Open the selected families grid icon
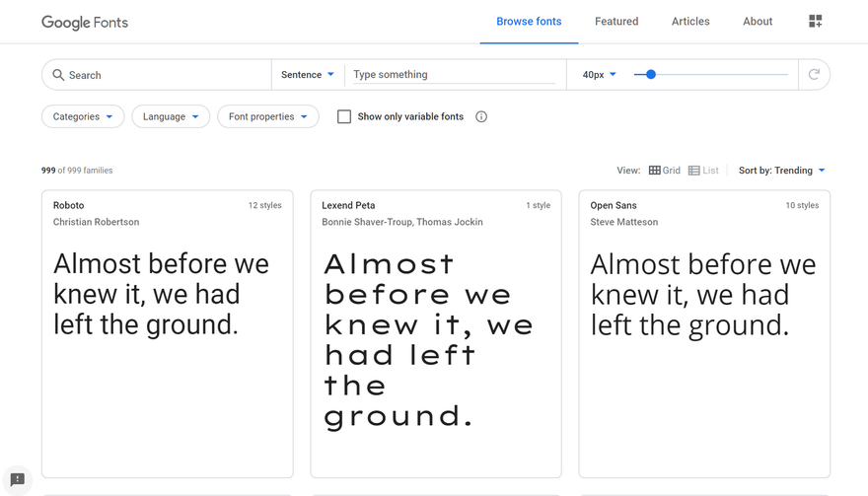Screen dimensions: 868x496 click(815, 21)
